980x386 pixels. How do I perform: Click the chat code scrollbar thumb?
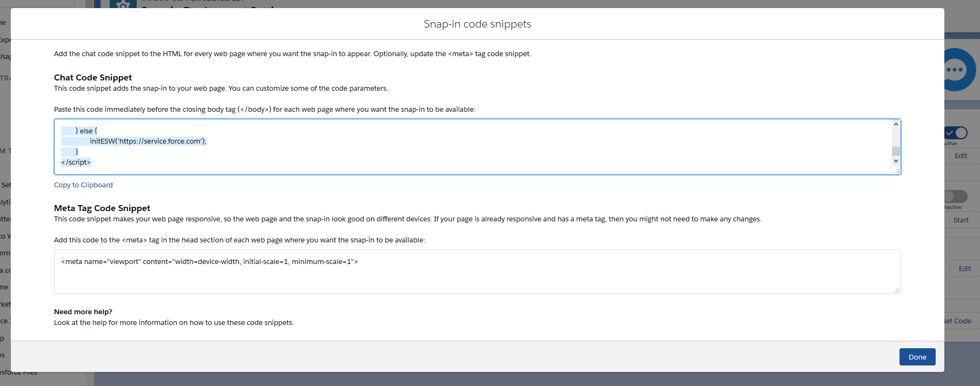[896, 151]
